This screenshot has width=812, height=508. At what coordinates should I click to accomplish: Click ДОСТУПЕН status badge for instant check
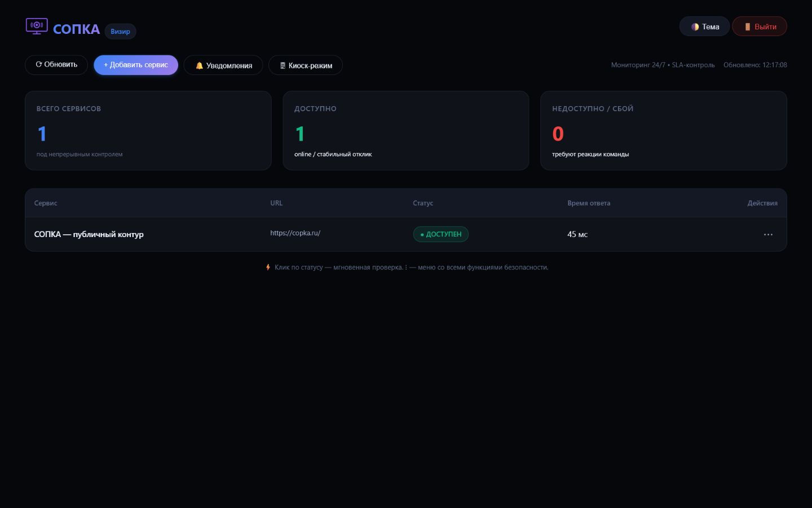pos(441,234)
